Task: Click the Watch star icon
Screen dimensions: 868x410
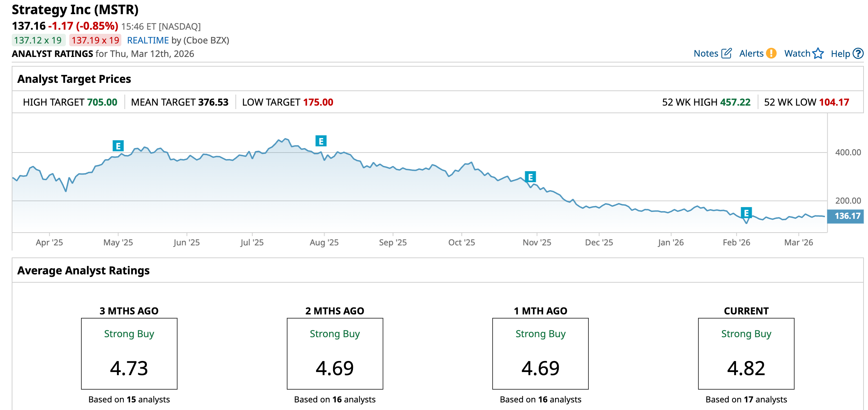Action: [x=818, y=53]
